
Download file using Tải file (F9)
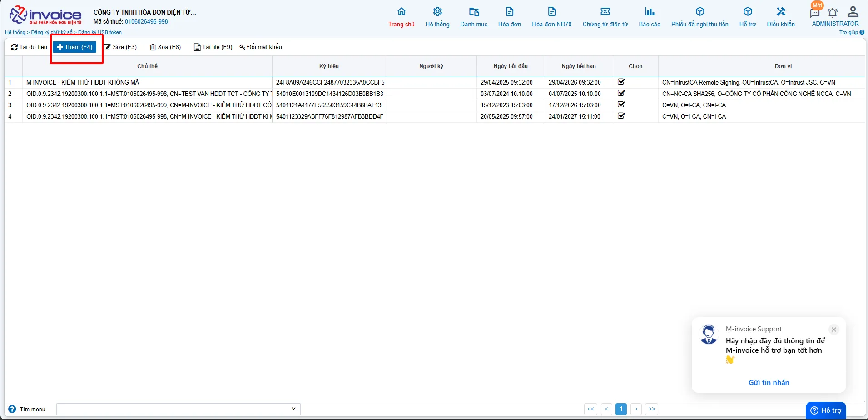[x=213, y=47]
